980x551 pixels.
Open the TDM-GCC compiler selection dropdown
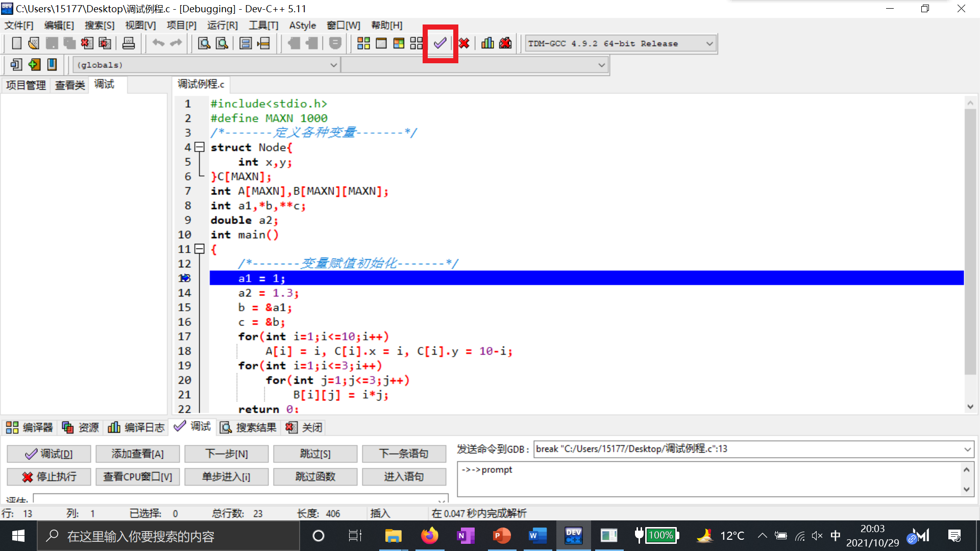[709, 44]
